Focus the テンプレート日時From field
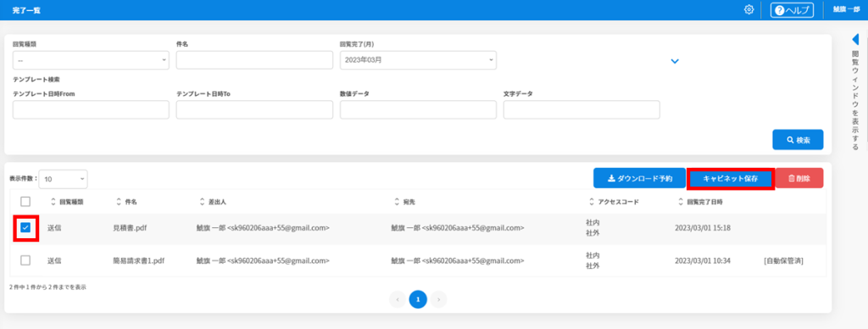This screenshot has height=329, width=868. (x=91, y=109)
